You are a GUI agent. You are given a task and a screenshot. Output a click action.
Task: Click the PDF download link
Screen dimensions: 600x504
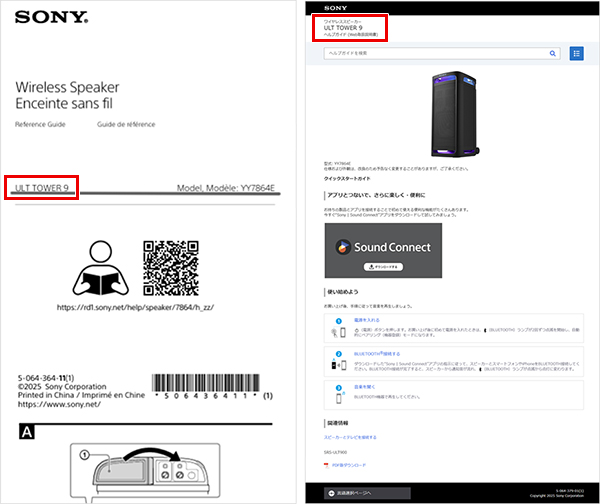pyautogui.click(x=349, y=465)
